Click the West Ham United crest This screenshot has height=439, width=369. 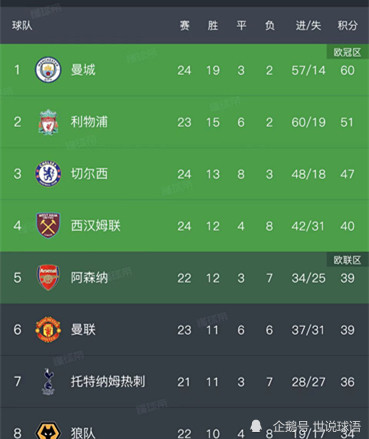click(48, 226)
